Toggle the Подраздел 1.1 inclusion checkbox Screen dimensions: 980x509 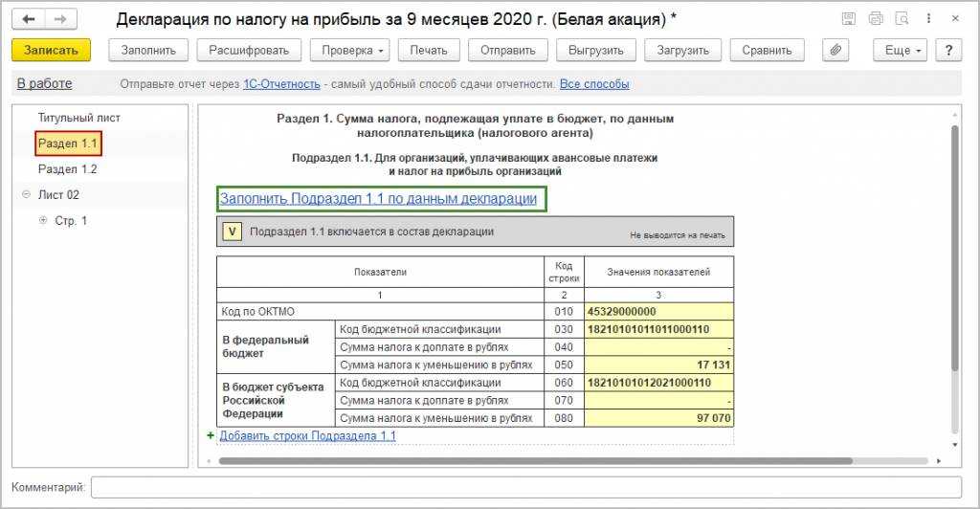232,231
